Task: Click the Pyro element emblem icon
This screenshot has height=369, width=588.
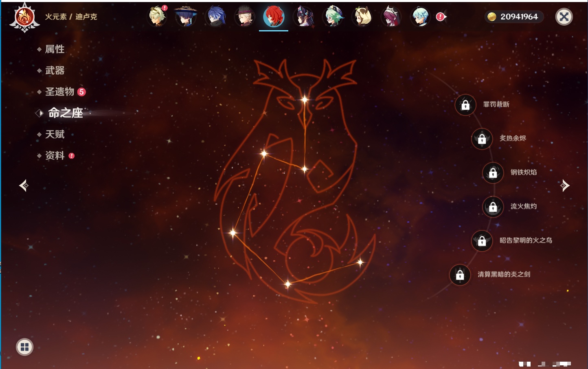Action: click(24, 18)
